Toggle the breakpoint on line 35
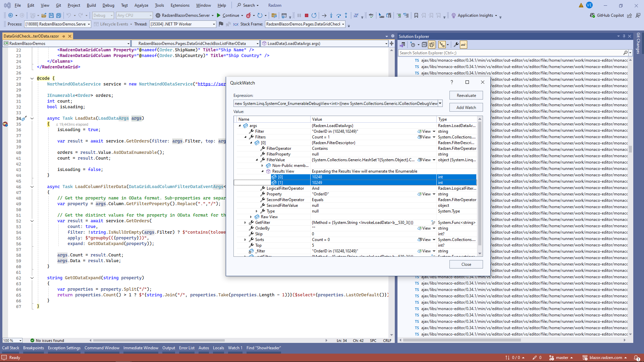This screenshot has width=644, height=362. (5, 124)
